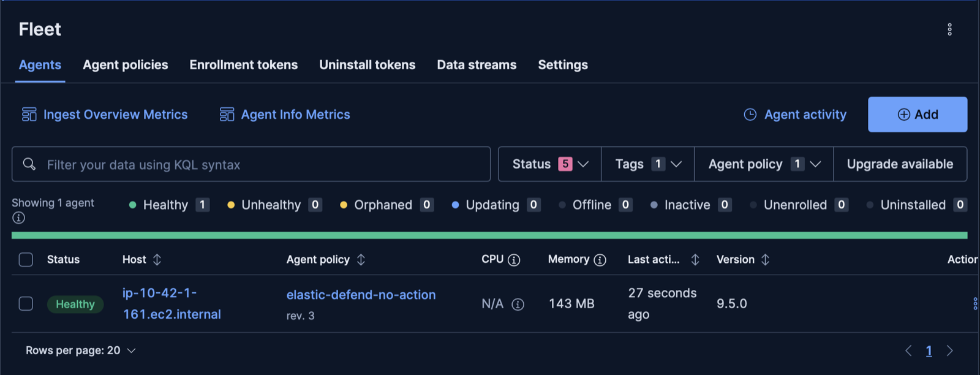This screenshot has width=980, height=375.
Task: Click the Offline status summary label
Action: 592,205
